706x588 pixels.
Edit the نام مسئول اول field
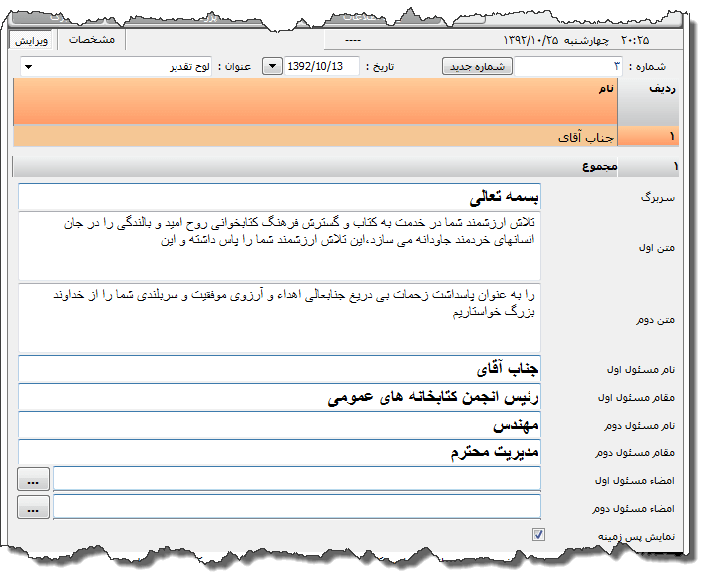tap(279, 369)
